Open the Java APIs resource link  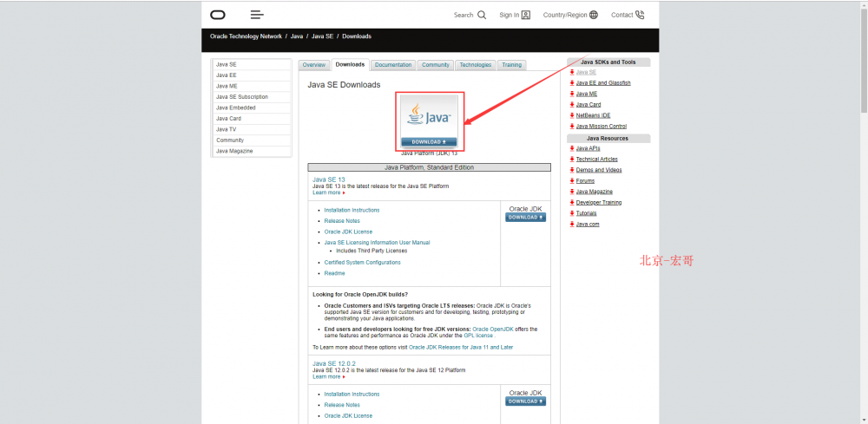(x=588, y=148)
